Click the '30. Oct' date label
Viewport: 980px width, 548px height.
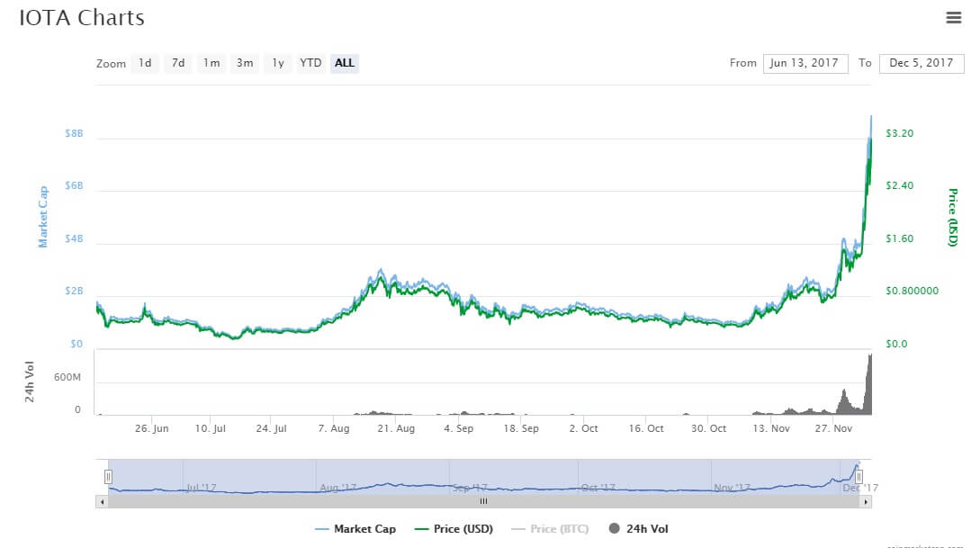click(709, 428)
